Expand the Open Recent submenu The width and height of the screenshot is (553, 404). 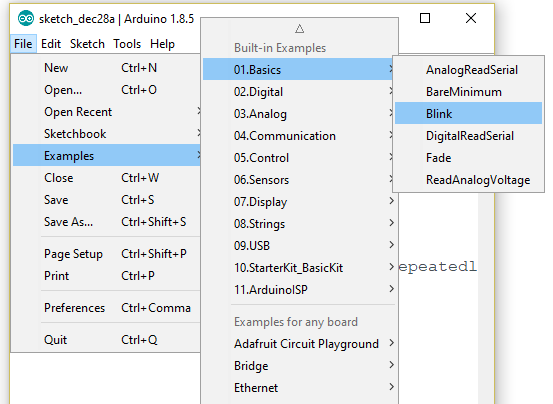coord(107,112)
